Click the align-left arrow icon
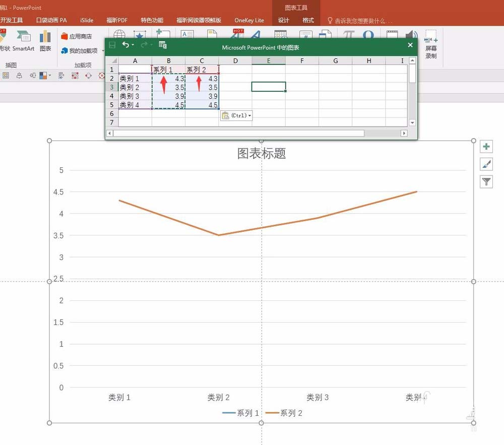Screen dimensions: 504x445 click(61, 76)
